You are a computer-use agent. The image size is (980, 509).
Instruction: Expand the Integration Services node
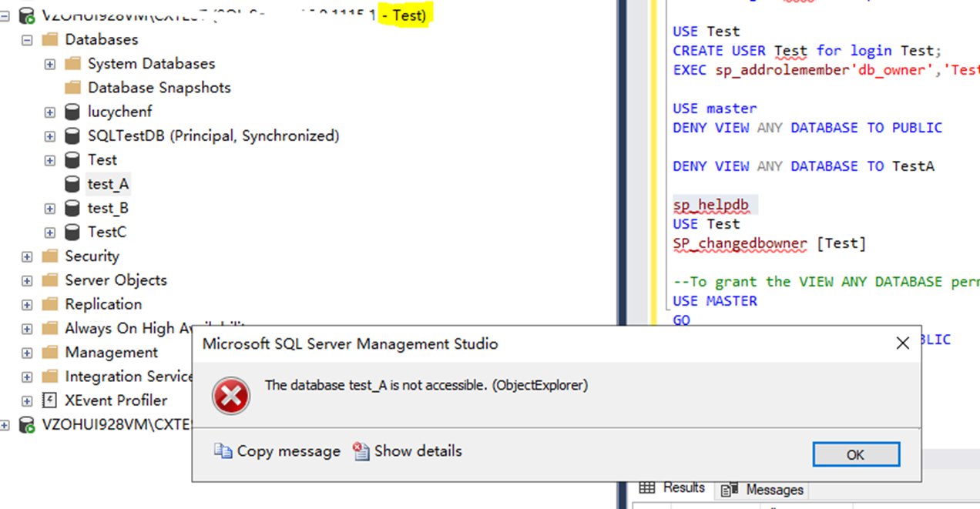pos(27,377)
